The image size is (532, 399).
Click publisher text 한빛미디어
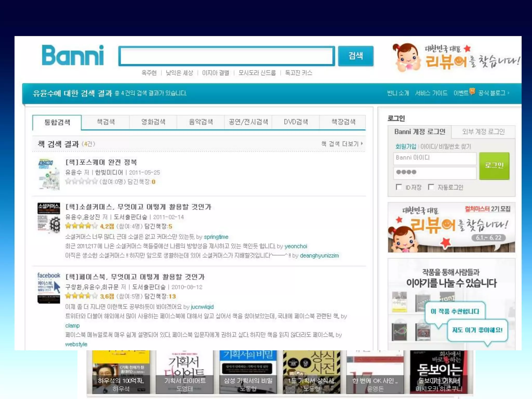pos(109,172)
